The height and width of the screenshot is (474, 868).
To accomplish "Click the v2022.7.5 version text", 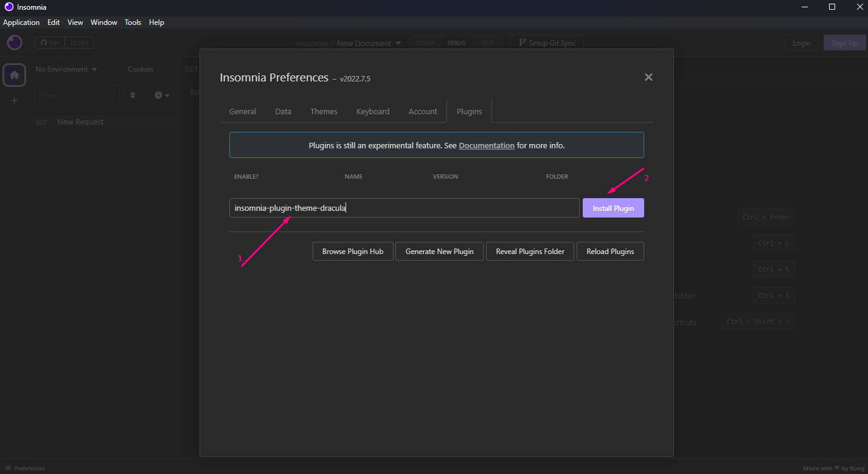I will tap(355, 79).
